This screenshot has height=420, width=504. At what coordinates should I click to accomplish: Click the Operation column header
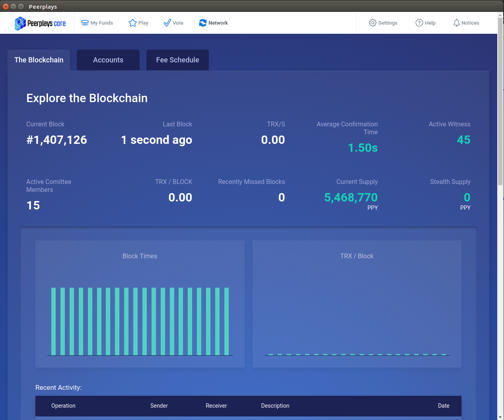pyautogui.click(x=63, y=406)
